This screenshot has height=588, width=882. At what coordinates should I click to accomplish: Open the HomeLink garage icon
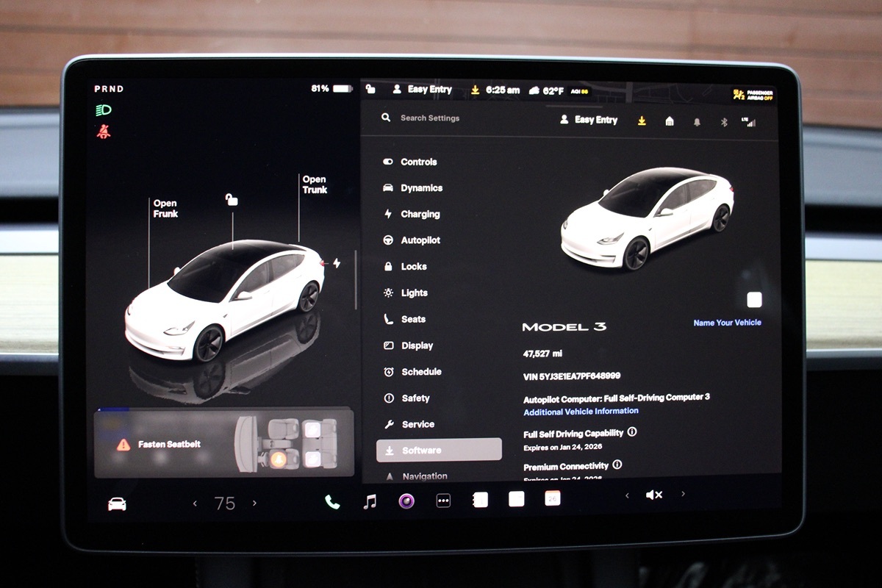670,121
